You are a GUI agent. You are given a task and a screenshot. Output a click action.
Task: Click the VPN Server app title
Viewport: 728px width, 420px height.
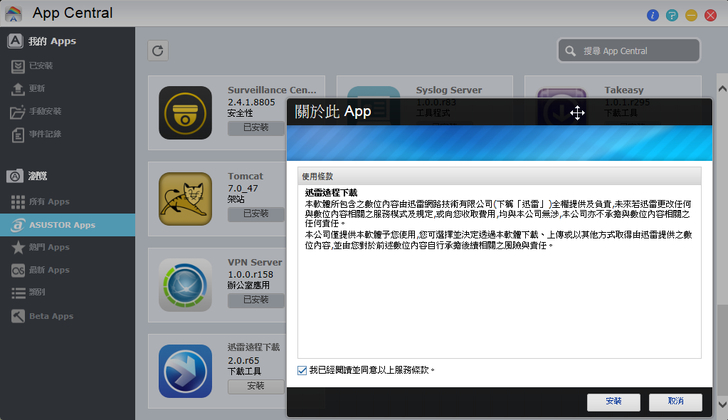(255, 262)
